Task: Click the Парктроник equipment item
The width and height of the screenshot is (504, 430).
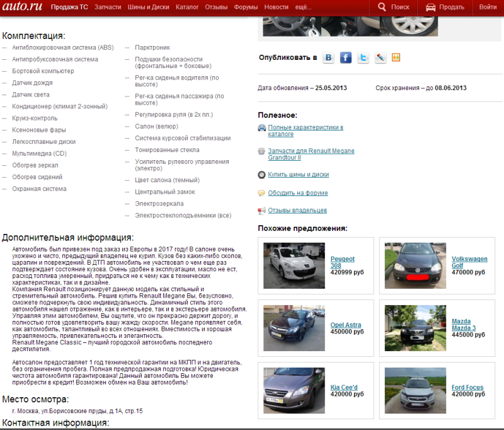Action: point(152,47)
